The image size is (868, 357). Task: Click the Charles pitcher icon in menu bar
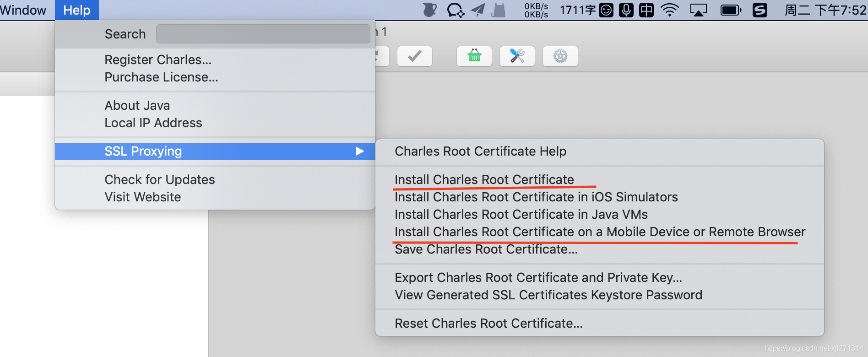click(x=429, y=10)
